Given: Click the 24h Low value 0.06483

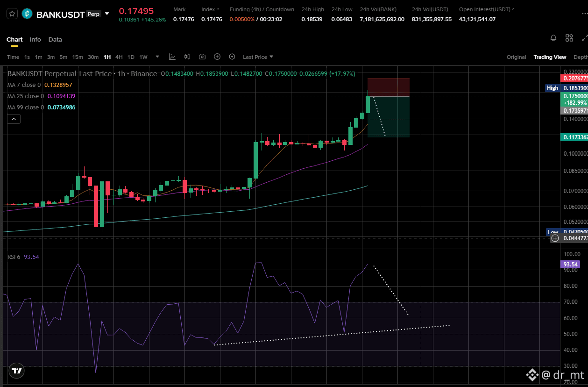Looking at the screenshot, I should click(342, 19).
